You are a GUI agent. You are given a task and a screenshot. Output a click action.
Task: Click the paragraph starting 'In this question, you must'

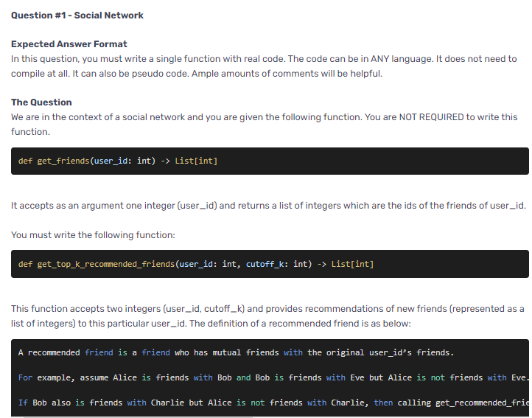[x=264, y=66]
